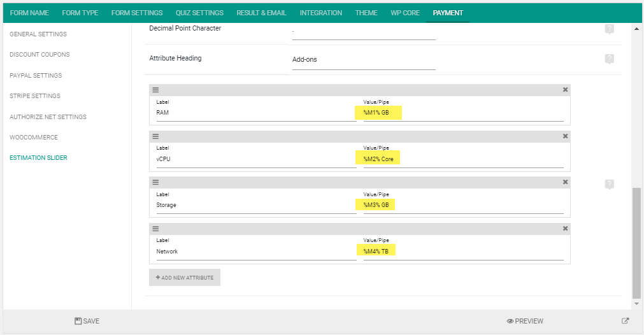Open help for Decimal Point Character
This screenshot has height=335, width=644.
609,29
